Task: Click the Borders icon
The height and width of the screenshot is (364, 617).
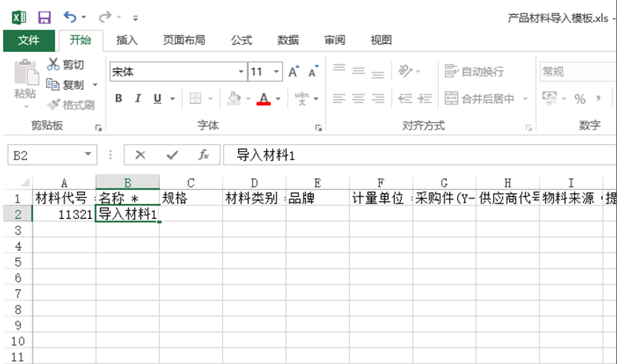Action: [x=195, y=98]
